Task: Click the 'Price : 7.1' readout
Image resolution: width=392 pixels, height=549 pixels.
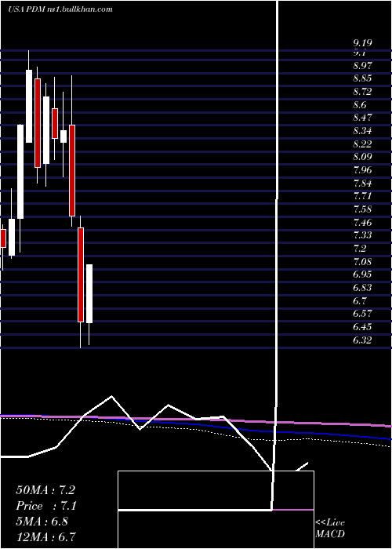Action: (x=46, y=506)
